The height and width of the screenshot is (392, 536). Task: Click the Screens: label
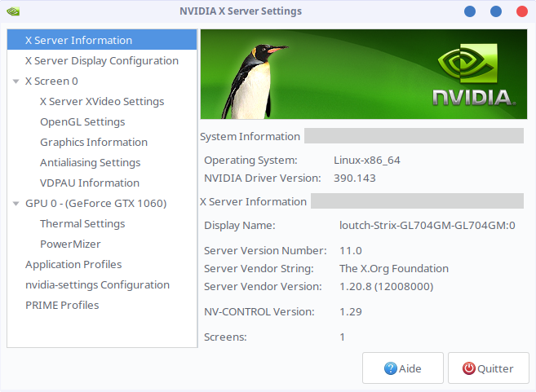pyautogui.click(x=225, y=337)
